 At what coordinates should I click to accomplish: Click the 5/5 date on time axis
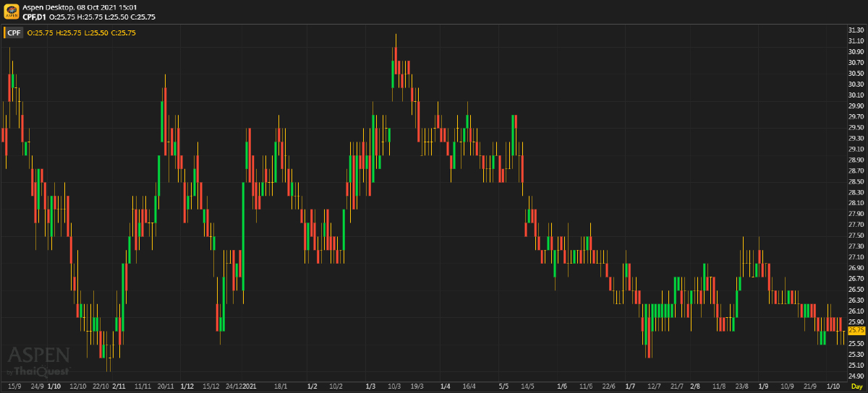(x=504, y=386)
